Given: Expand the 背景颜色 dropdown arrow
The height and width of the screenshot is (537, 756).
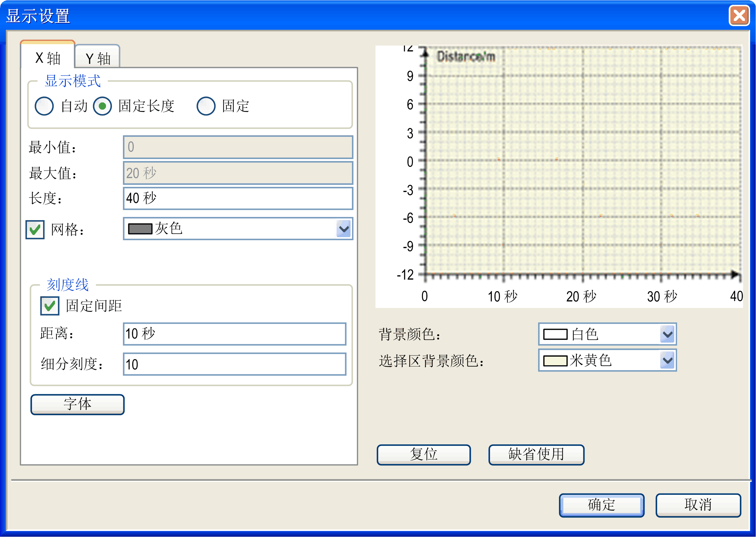Looking at the screenshot, I should tap(667, 334).
